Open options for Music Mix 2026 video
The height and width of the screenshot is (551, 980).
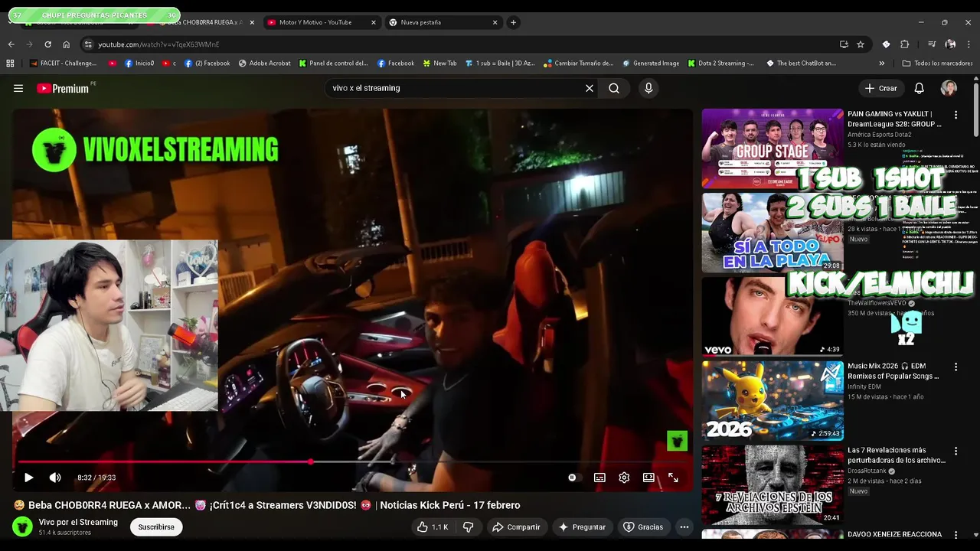click(x=955, y=367)
